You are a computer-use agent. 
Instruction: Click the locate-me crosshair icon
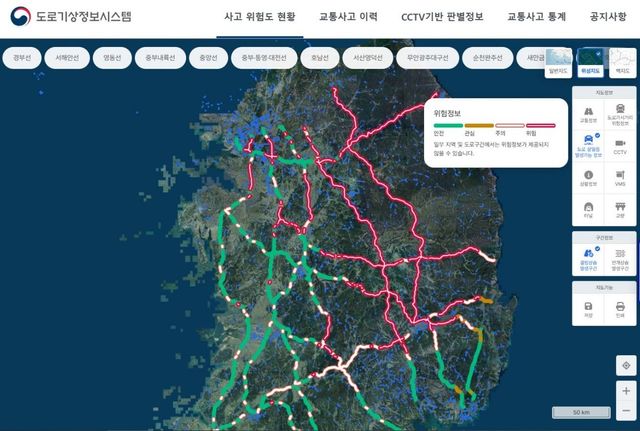click(626, 365)
